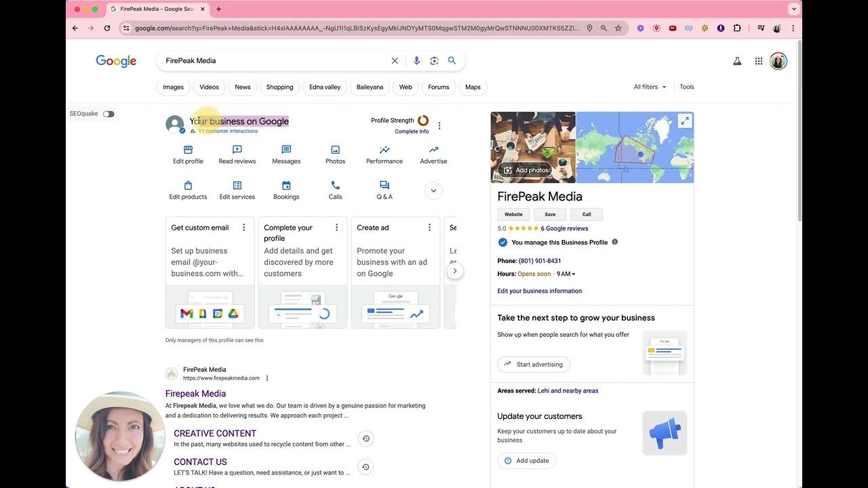Viewport: 868px width, 488px height.
Task: Click the Save button
Action: coord(550,214)
